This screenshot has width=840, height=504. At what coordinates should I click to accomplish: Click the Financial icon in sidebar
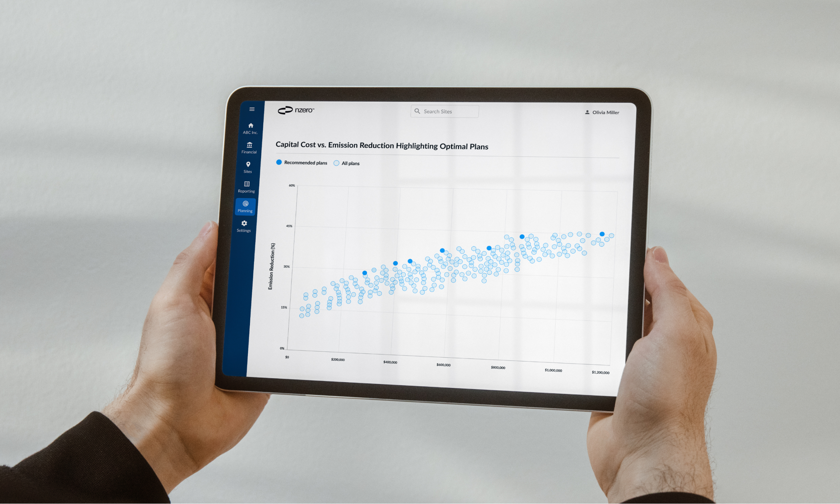(248, 148)
